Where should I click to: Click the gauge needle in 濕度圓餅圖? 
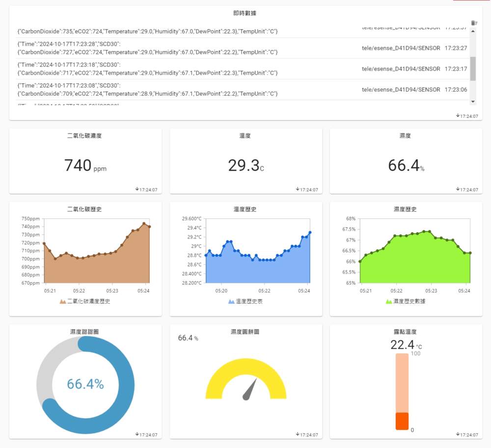tap(249, 390)
